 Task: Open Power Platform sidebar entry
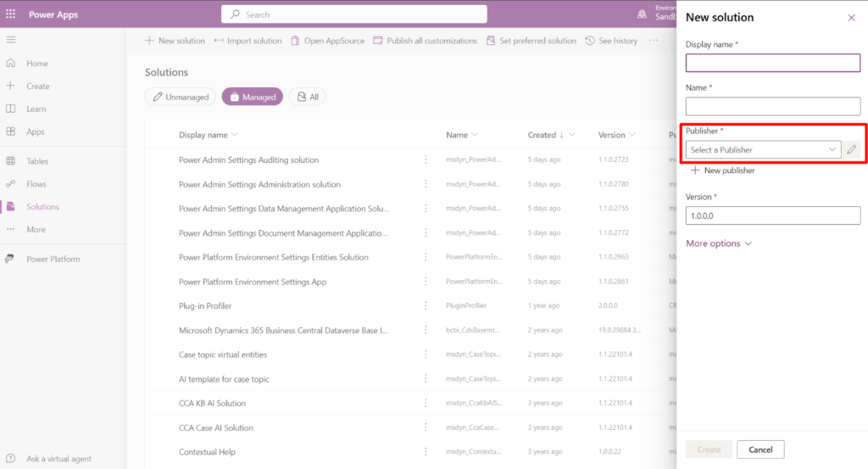tap(53, 260)
